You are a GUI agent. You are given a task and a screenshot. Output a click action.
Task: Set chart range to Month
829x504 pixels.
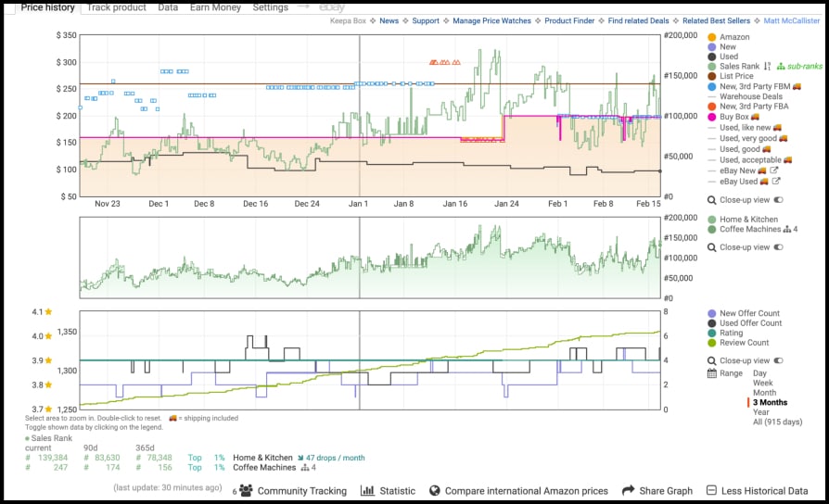pyautogui.click(x=764, y=393)
